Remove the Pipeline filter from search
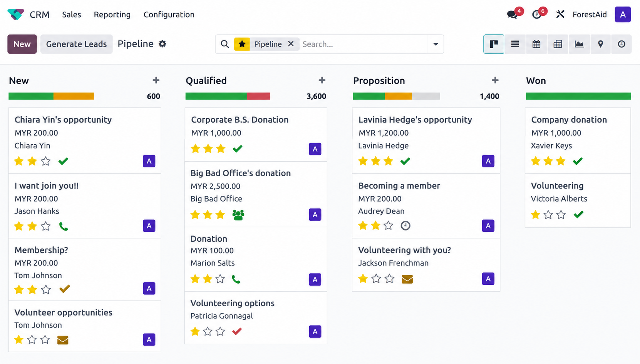The height and width of the screenshot is (364, 640). 291,44
